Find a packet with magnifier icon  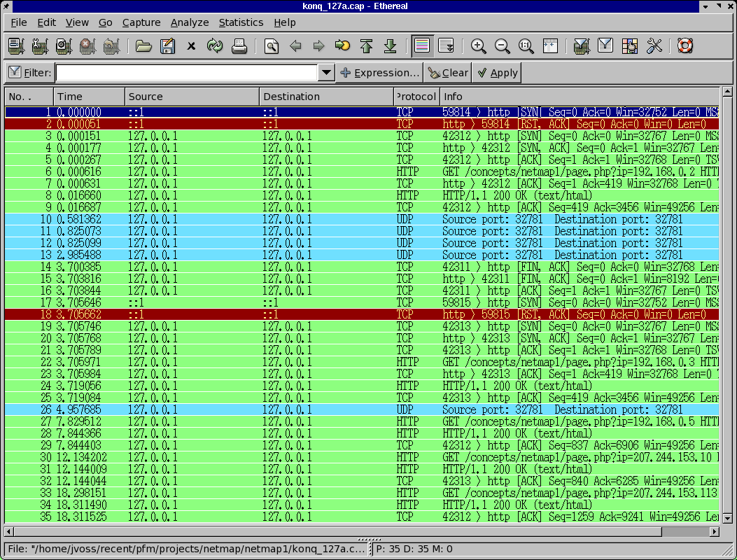click(271, 46)
